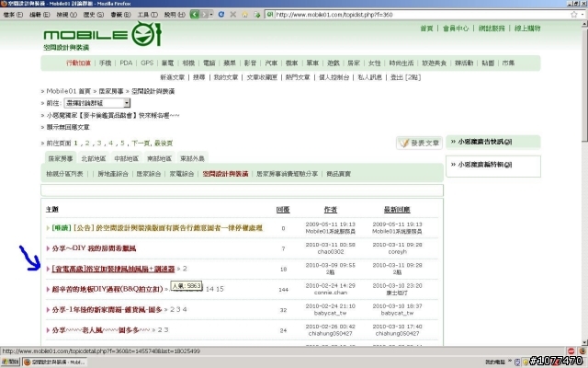
Task: Switch to the 東部外島 tab
Action: click(x=192, y=158)
